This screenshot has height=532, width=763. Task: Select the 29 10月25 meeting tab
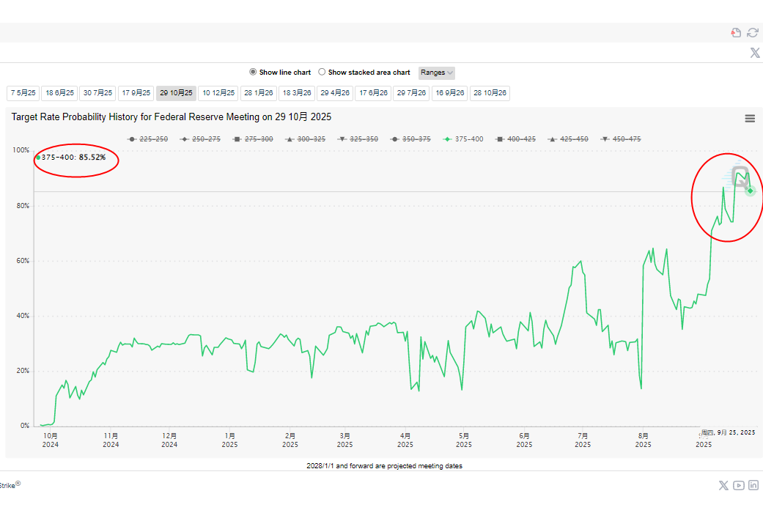coord(176,93)
